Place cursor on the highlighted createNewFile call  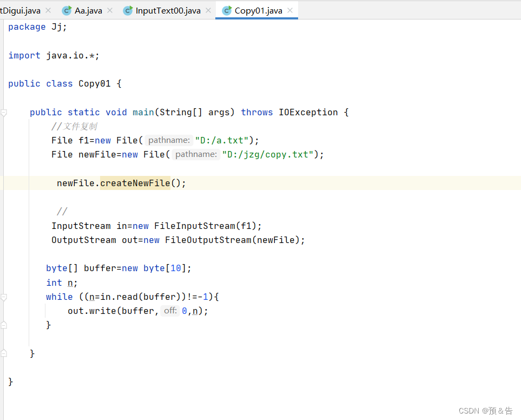(135, 183)
